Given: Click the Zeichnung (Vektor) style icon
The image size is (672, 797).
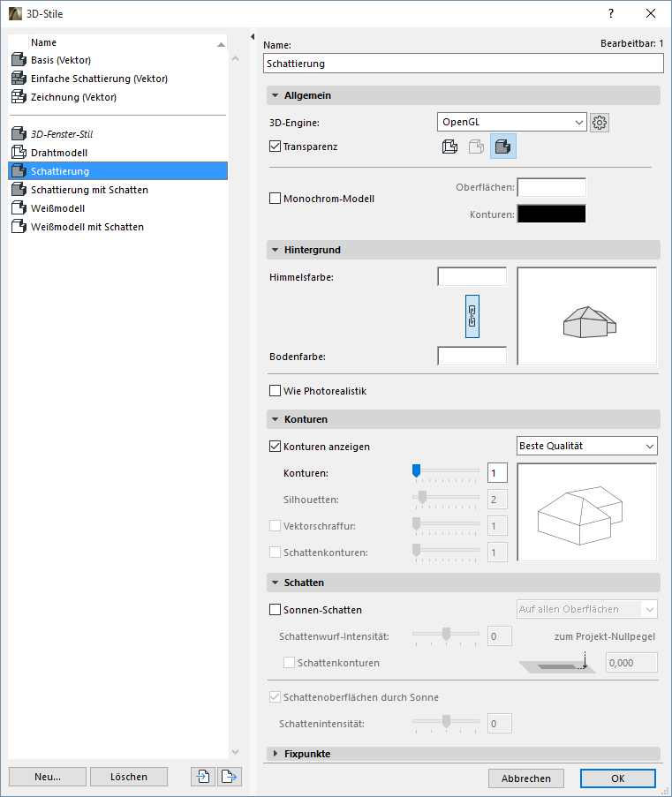Looking at the screenshot, I should point(19,96).
